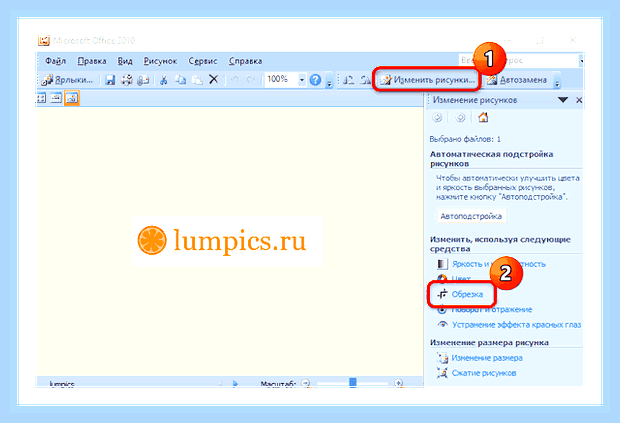Screen dimensions: 620x423
Task: Open toolbar options after Help icon
Action: pyautogui.click(x=329, y=83)
